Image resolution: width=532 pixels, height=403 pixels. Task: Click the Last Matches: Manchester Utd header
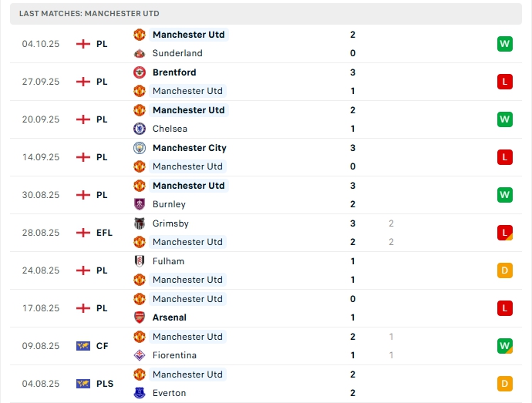(x=89, y=14)
